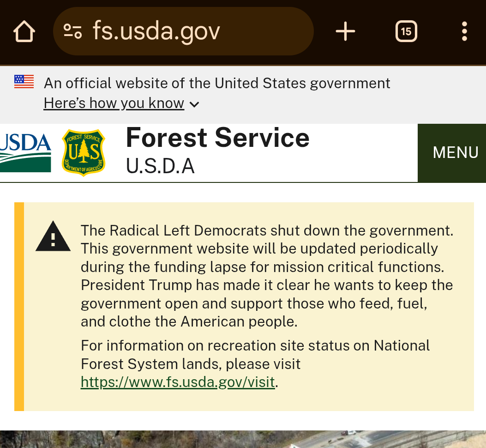Click the "Radical Left Democrats" shutdown notice paragraph
The width and height of the screenshot is (486, 448).
[267, 276]
